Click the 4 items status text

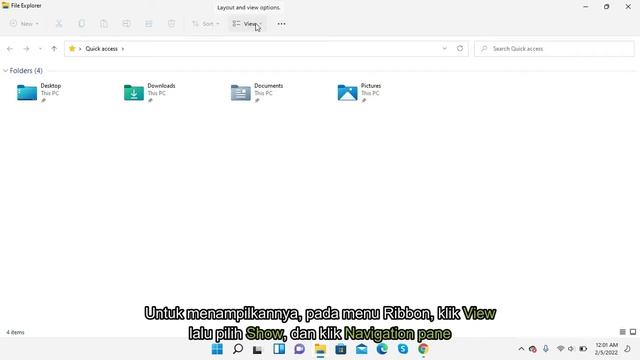tap(15, 332)
